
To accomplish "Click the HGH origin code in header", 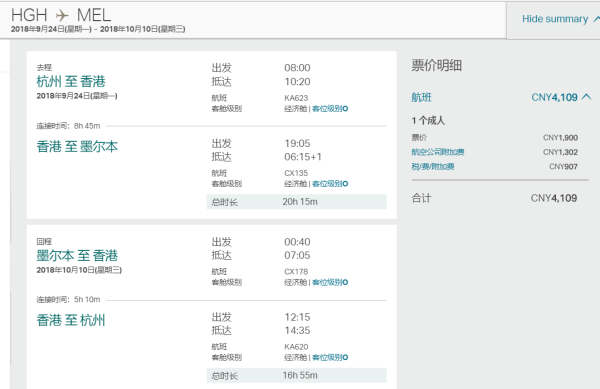I will pyautogui.click(x=29, y=16).
